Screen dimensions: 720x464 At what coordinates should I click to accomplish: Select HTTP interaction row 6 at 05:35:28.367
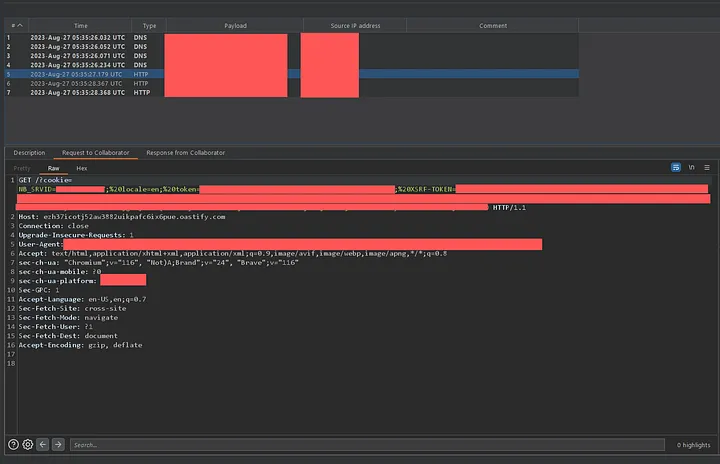click(292, 83)
